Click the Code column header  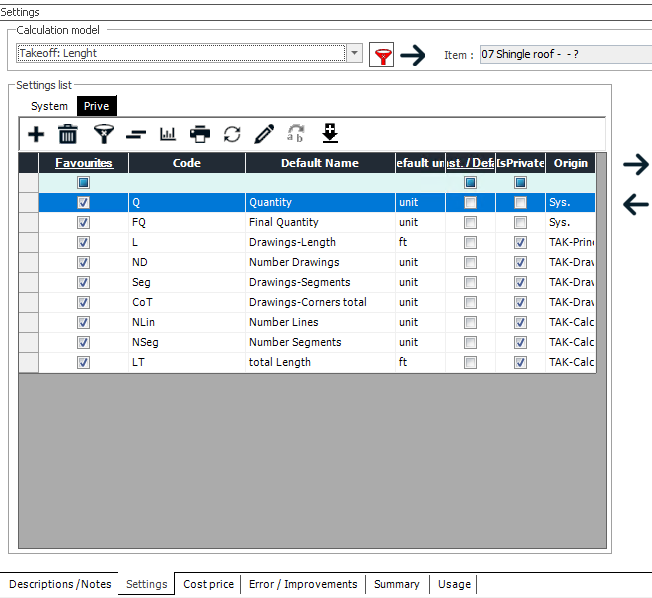[187, 163]
